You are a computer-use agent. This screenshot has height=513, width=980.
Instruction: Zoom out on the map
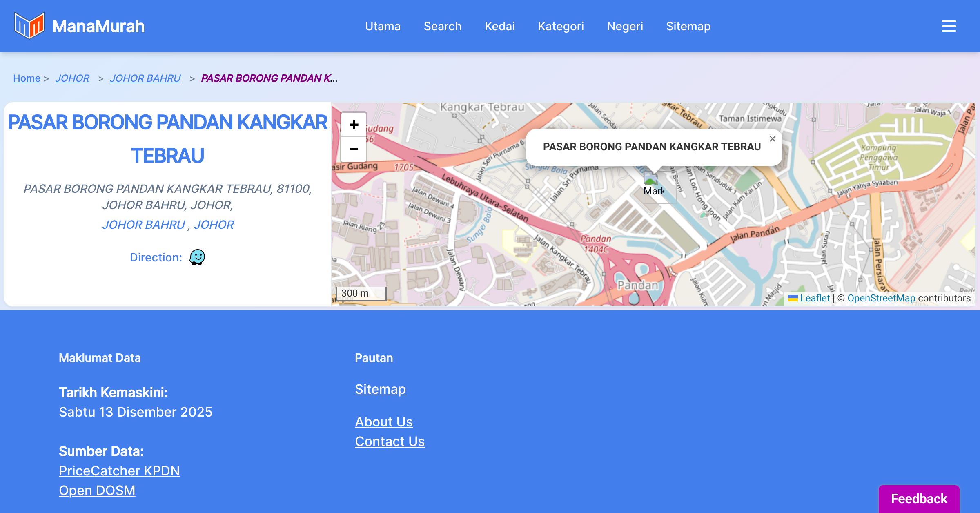(354, 149)
